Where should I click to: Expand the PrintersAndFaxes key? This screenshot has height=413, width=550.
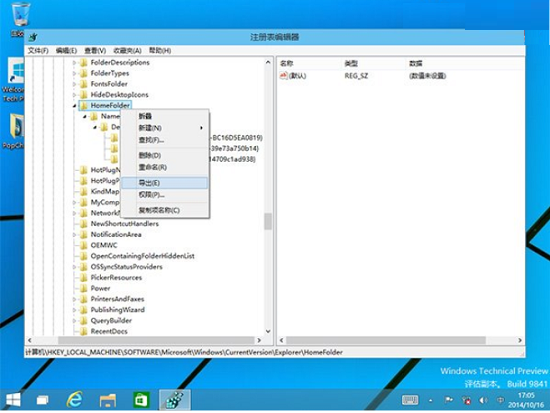(74, 299)
